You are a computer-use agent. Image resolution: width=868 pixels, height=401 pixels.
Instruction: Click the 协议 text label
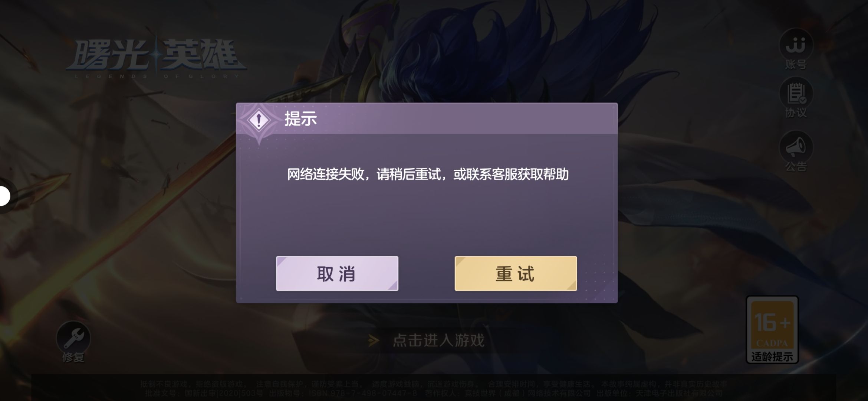click(x=796, y=113)
